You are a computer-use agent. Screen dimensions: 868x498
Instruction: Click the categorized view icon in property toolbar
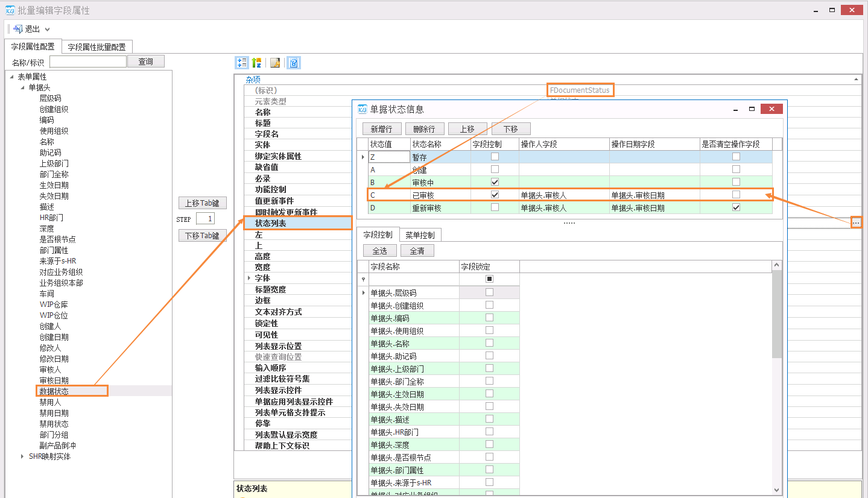pyautogui.click(x=241, y=63)
